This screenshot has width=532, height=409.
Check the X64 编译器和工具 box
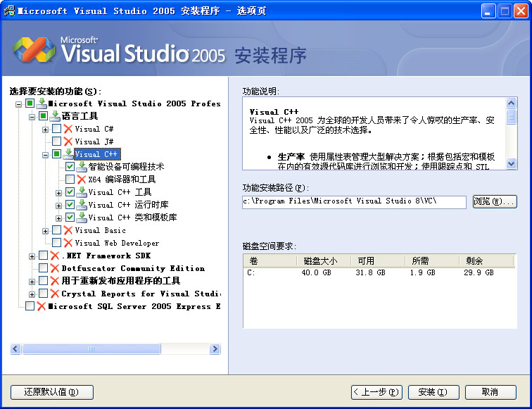pos(70,179)
